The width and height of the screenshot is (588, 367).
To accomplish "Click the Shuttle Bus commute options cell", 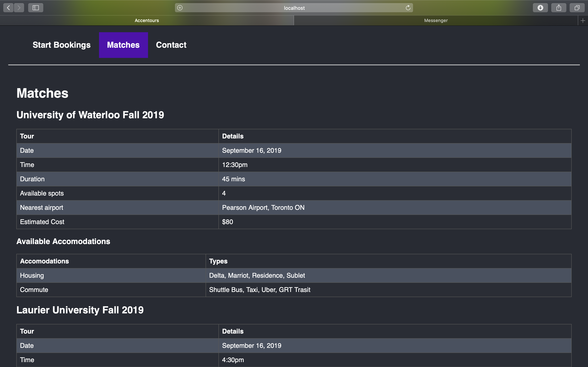I will click(259, 290).
